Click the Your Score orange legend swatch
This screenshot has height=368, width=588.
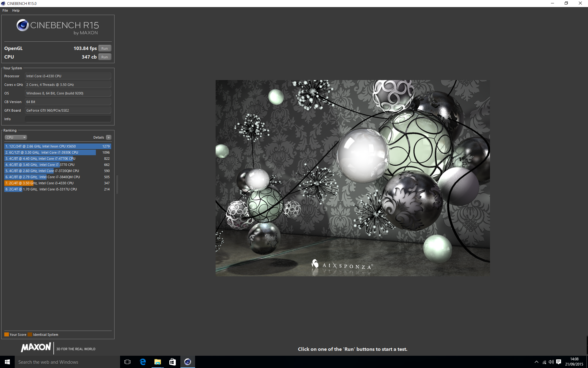point(6,335)
